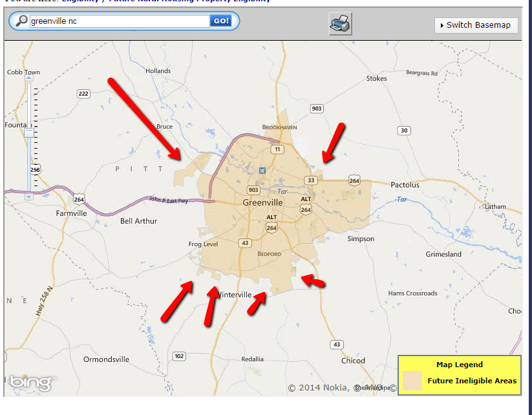The width and height of the screenshot is (532, 415).
Task: Click the Future Ineligible Areas color swatch
Action: tap(412, 380)
